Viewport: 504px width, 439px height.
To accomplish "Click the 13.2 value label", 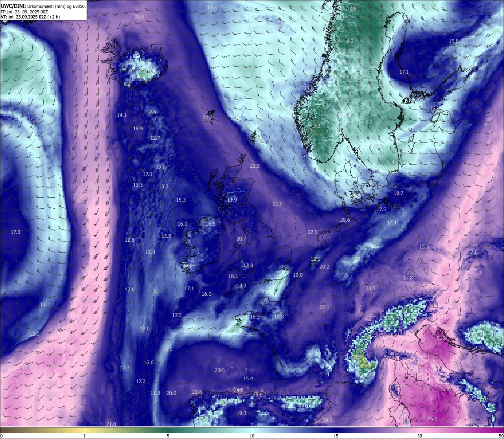I will pyautogui.click(x=163, y=186).
